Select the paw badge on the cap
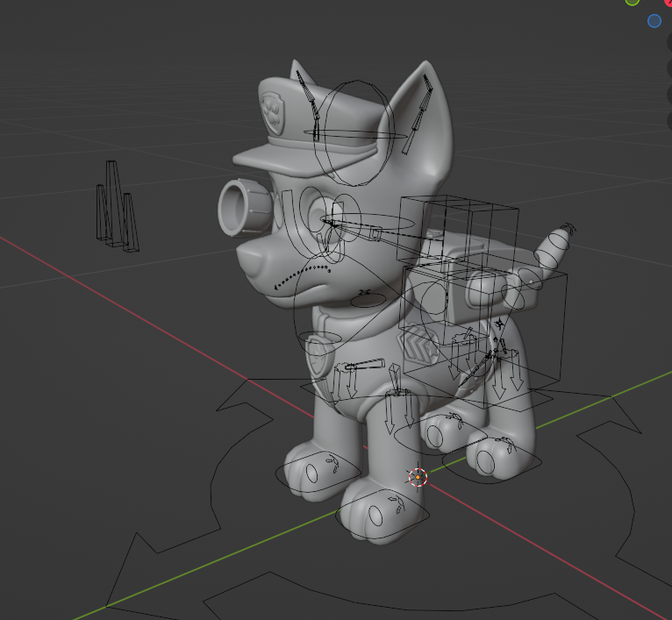This screenshot has height=620, width=672. click(x=274, y=113)
